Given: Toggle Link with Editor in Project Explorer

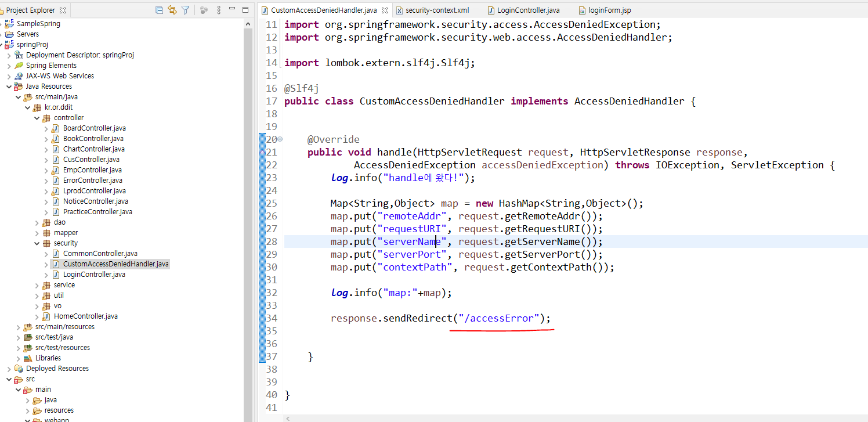Looking at the screenshot, I should 172,10.
